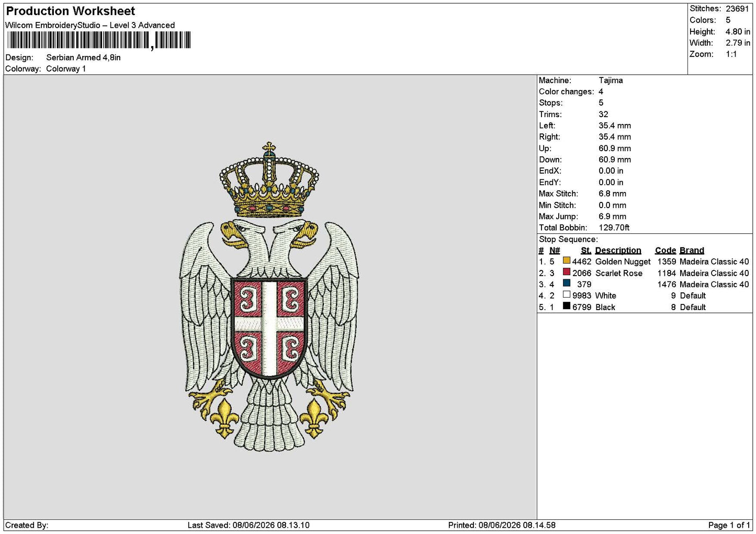Click thread code 1359
Screen dimensions: 756x534
(x=667, y=262)
